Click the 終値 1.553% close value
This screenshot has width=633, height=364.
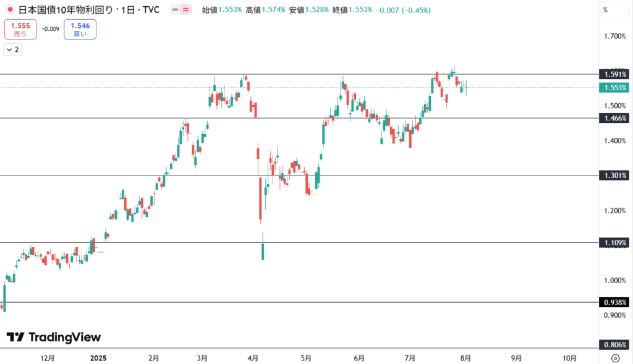pos(352,10)
